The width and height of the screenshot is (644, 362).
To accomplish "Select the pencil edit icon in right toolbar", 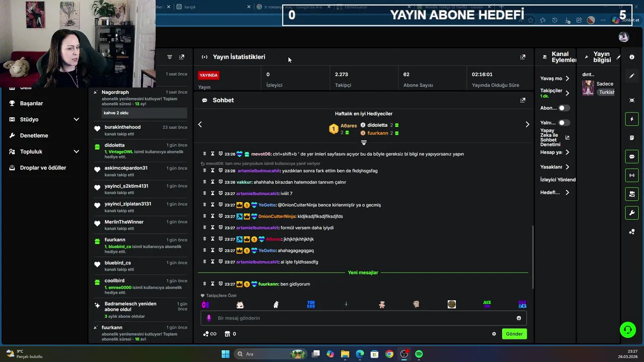I will coord(632,76).
